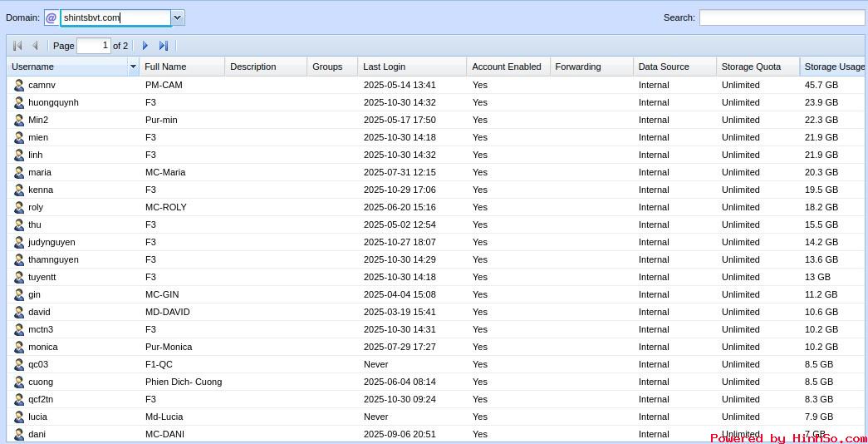Click the Full Name column header
Image resolution: width=868 pixels, height=444 pixels.
(x=181, y=67)
